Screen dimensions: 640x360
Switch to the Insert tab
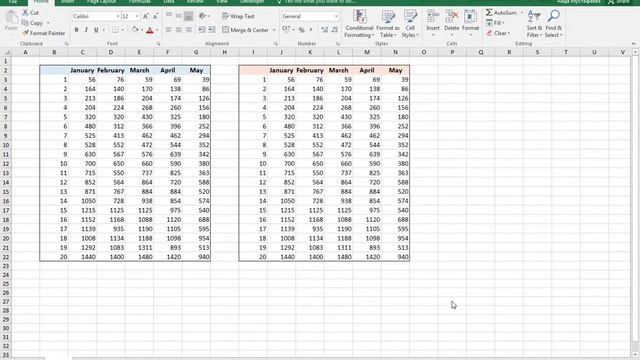(67, 2)
